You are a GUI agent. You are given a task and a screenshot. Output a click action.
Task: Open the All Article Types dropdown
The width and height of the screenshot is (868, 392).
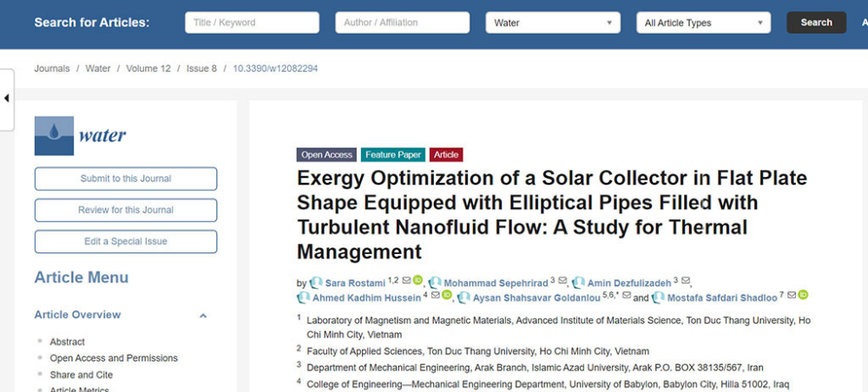click(x=704, y=23)
